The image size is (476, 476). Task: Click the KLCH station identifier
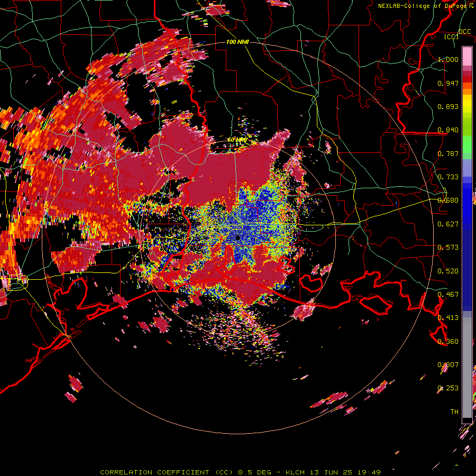[x=295, y=472]
